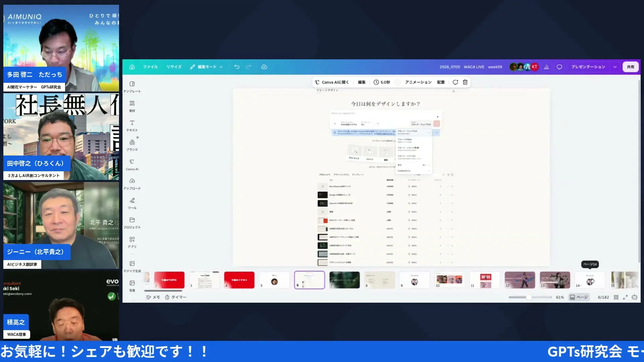Image resolution: width=644 pixels, height=362 pixels.
Task: Select slide thumbnail 12
Action: coord(520,280)
